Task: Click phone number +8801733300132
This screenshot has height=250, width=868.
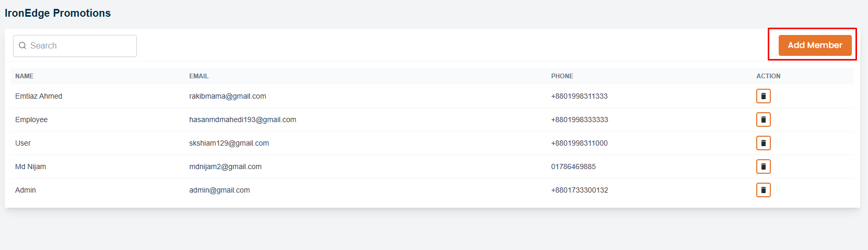Action: pyautogui.click(x=580, y=190)
